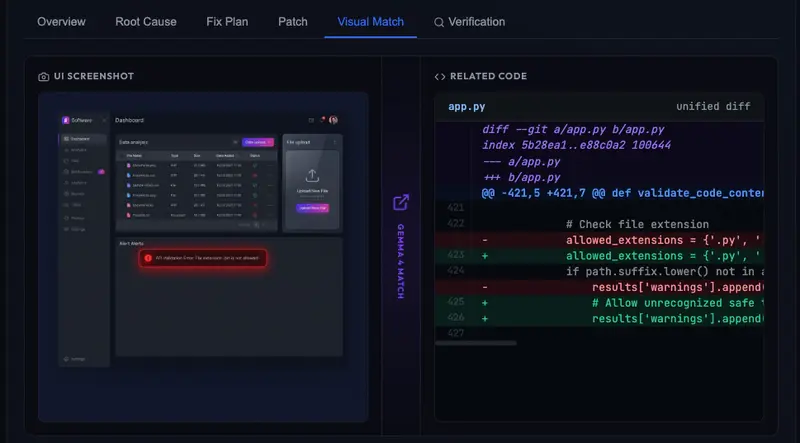Image resolution: width=800 pixels, height=443 pixels.
Task: Click the Gemma 4 Match vertical label
Action: (x=401, y=261)
